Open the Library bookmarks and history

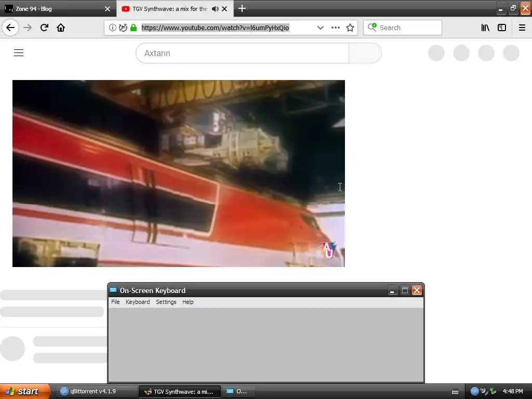pyautogui.click(x=485, y=28)
